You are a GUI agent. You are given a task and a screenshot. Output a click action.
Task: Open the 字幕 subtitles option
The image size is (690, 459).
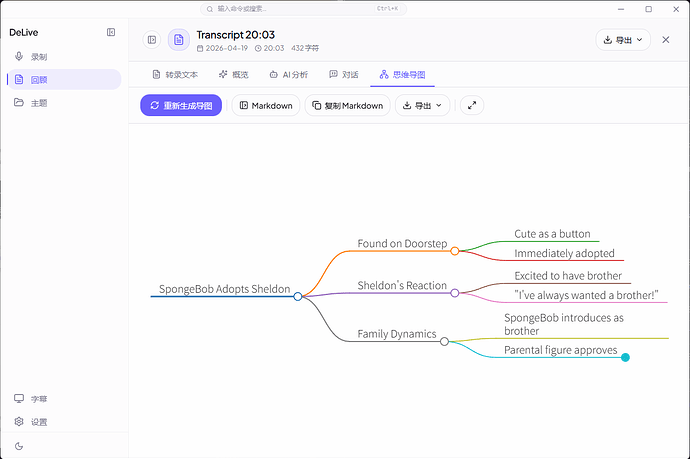pos(64,399)
